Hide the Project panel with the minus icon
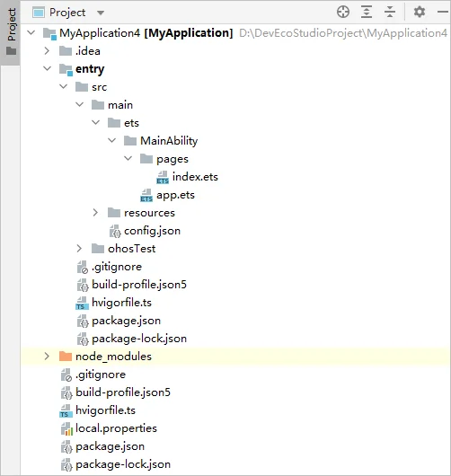This screenshot has width=451, height=476. coord(443,12)
